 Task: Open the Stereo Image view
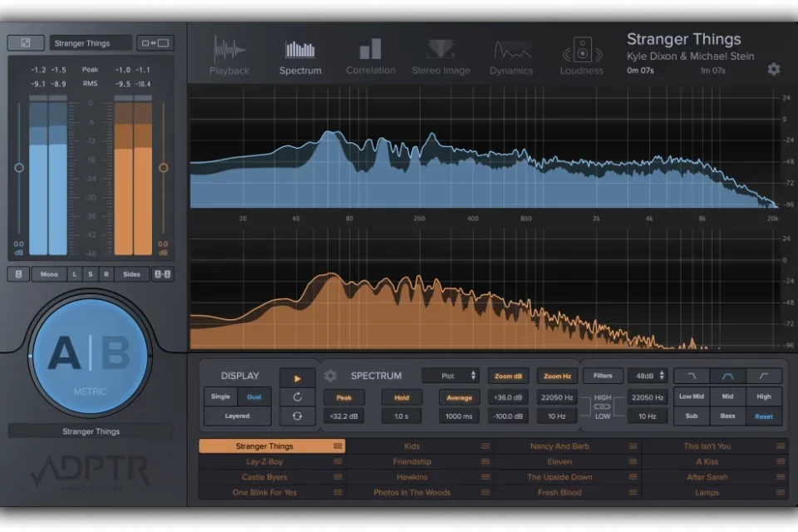pyautogui.click(x=441, y=56)
